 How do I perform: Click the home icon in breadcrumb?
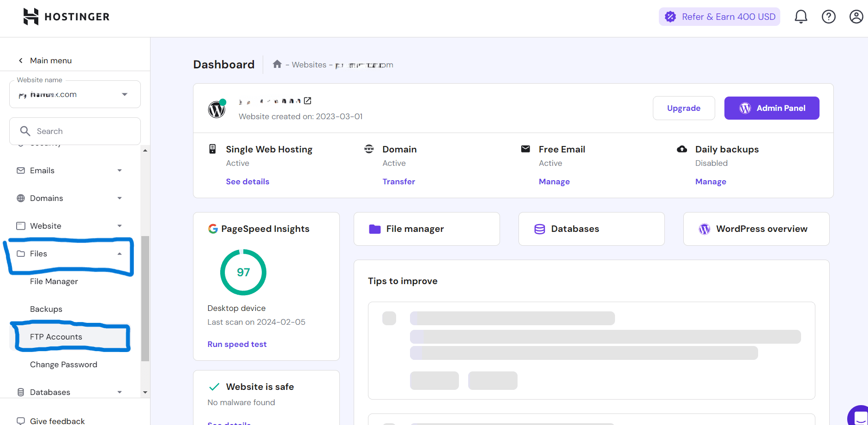pyautogui.click(x=277, y=64)
